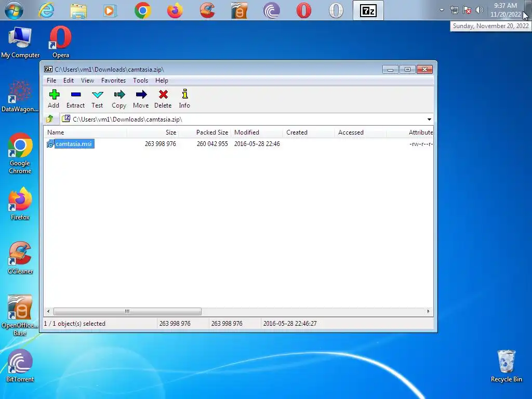Open the Action Center flag icon

click(x=467, y=10)
